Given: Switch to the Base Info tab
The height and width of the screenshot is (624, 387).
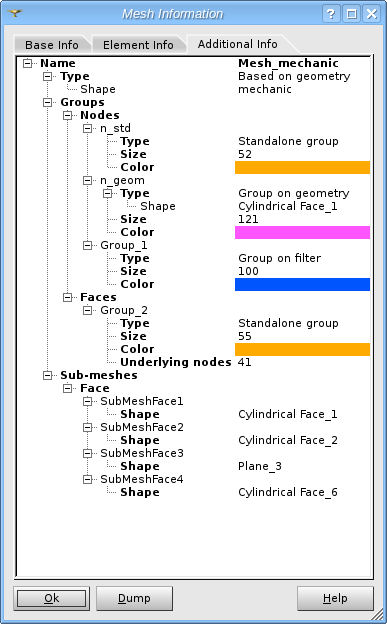Looking at the screenshot, I should click(x=52, y=45).
